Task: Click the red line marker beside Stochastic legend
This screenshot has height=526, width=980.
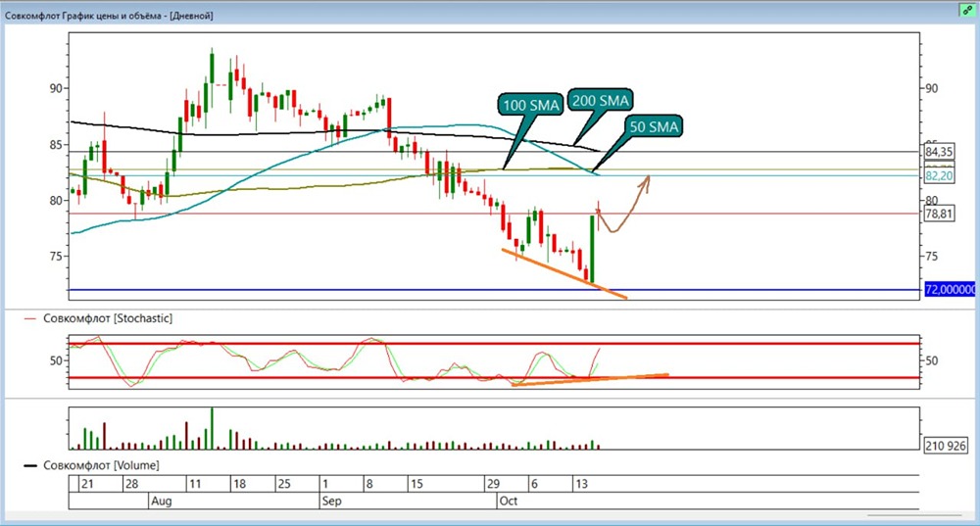Action: coord(30,318)
